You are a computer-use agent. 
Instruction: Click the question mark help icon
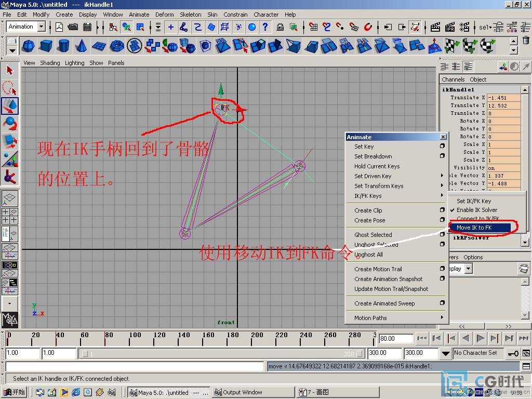click(265, 27)
